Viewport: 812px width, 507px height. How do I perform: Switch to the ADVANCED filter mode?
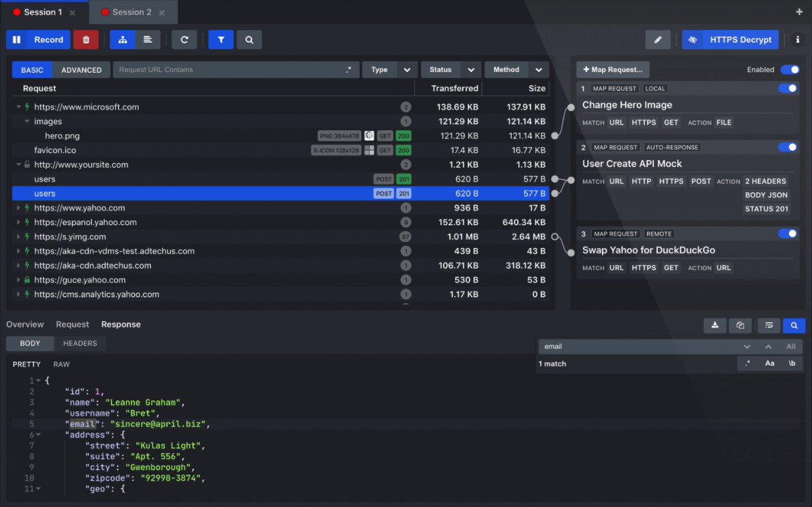pos(81,70)
